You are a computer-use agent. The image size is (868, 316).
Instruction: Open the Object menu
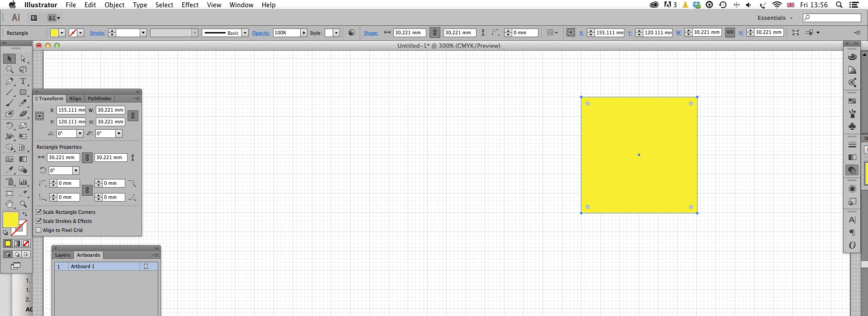(114, 5)
